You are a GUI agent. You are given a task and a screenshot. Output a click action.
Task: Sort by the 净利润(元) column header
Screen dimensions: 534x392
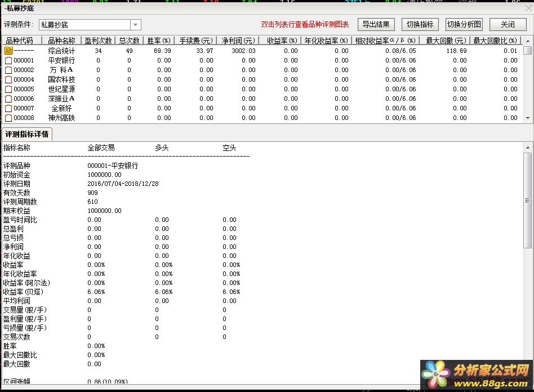238,41
